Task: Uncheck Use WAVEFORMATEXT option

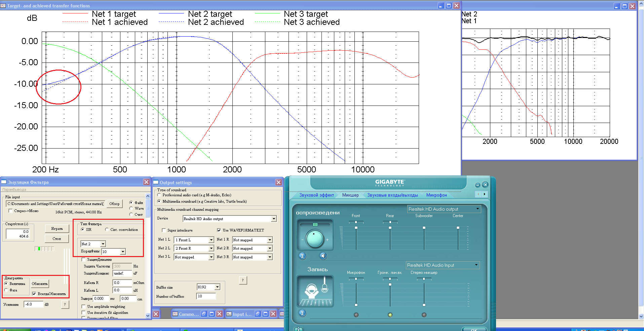Action: [219, 230]
